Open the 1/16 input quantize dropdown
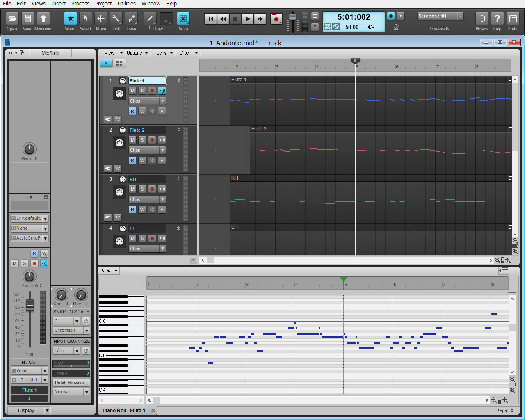The height and width of the screenshot is (420, 525). (77, 351)
